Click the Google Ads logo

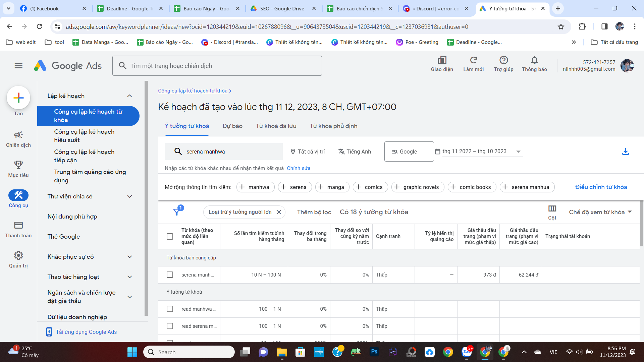coord(68,66)
